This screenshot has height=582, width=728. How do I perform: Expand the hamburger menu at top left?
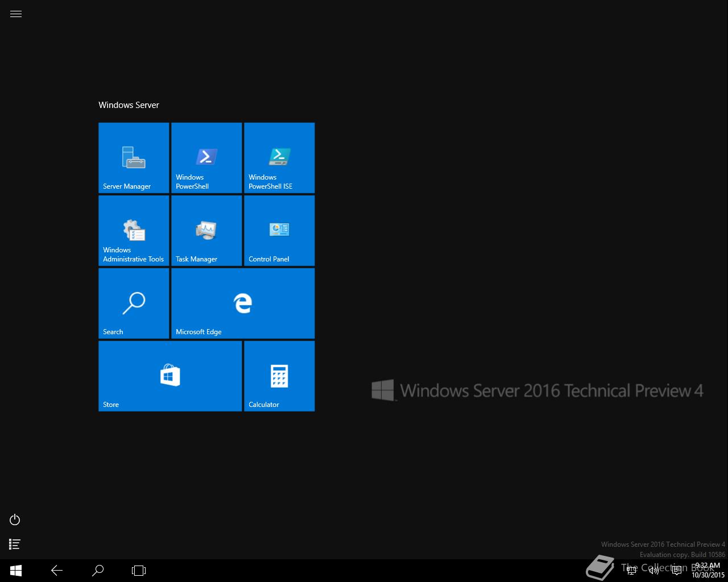click(16, 14)
